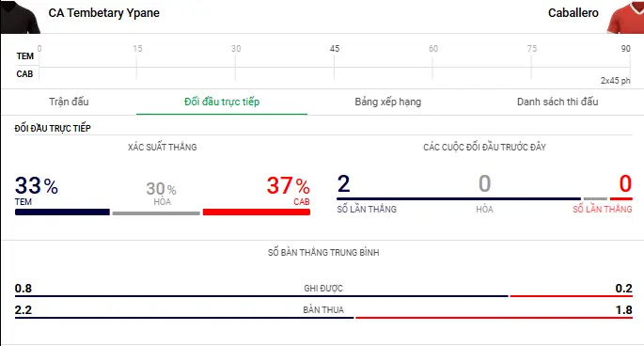This screenshot has width=644, height=346.
Task: Open the Trận đấu tab
Action: click(69, 102)
